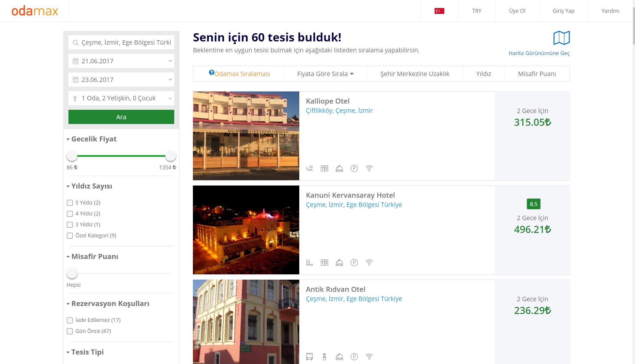Click Antik Rıdvan Otel's bus shuttle icon

click(309, 357)
